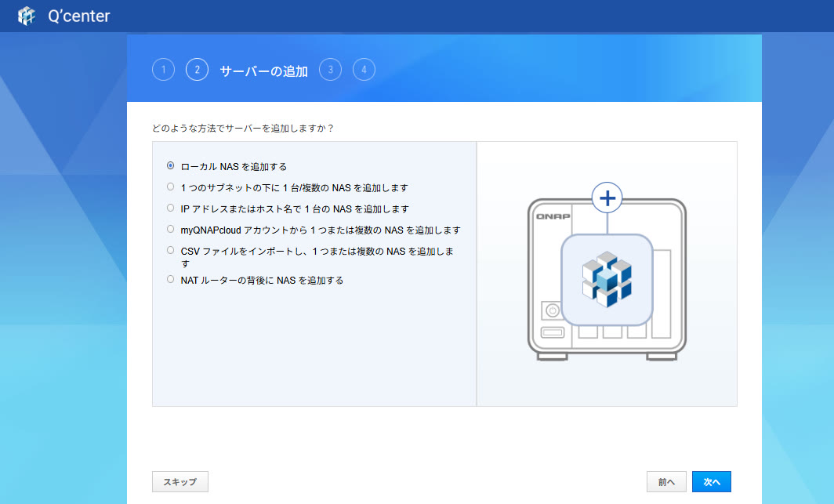Click the step 2 circle indicator
This screenshot has width=834, height=504.
click(x=197, y=70)
